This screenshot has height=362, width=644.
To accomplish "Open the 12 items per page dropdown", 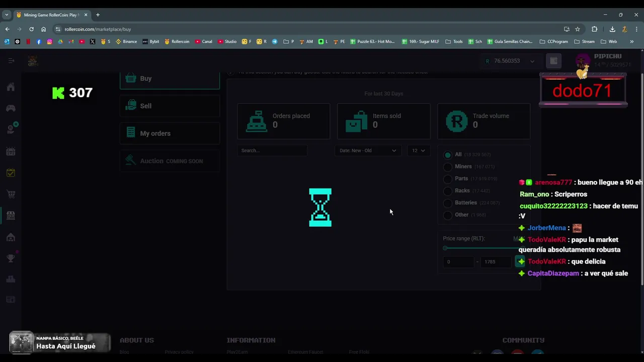I will (419, 150).
